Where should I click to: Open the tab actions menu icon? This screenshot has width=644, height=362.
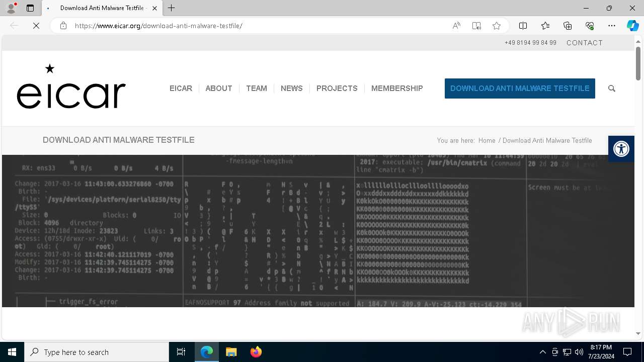pyautogui.click(x=30, y=8)
